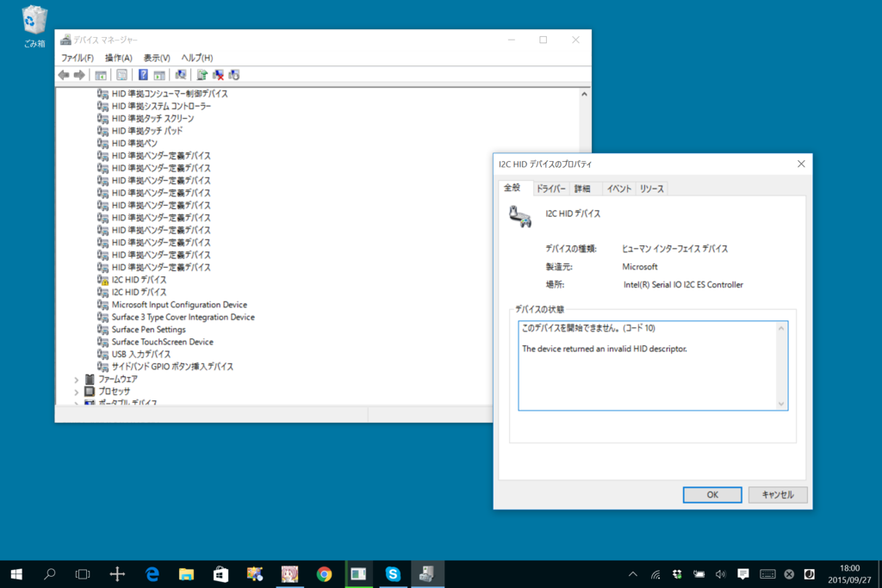Select HID 準拠コンシューマー制御デバイス
Screen dimensions: 882x588
click(x=170, y=94)
